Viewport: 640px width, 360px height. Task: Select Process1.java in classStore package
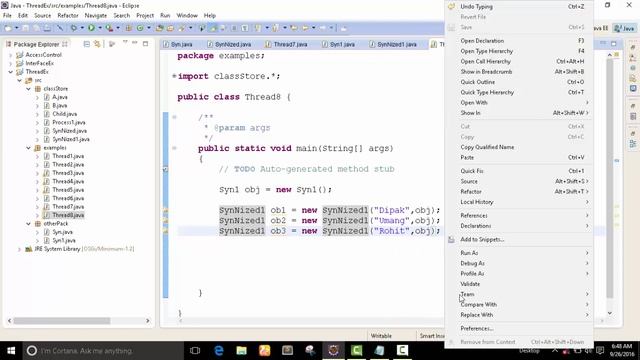pos(69,122)
